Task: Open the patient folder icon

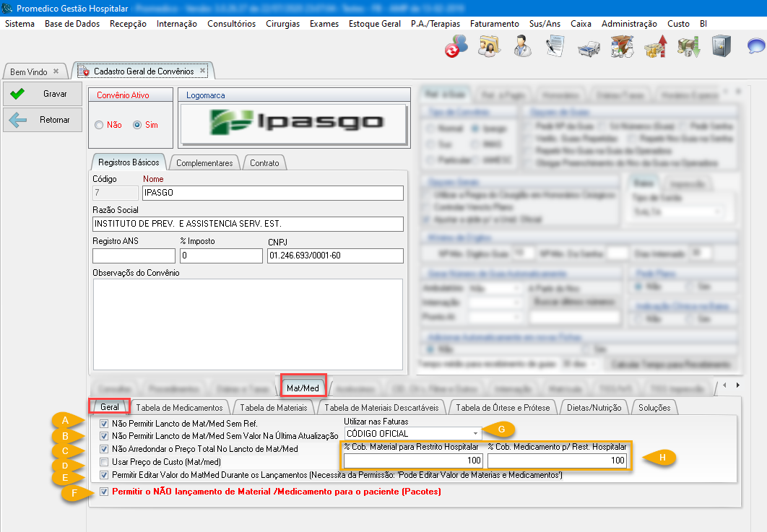Action: [x=490, y=47]
